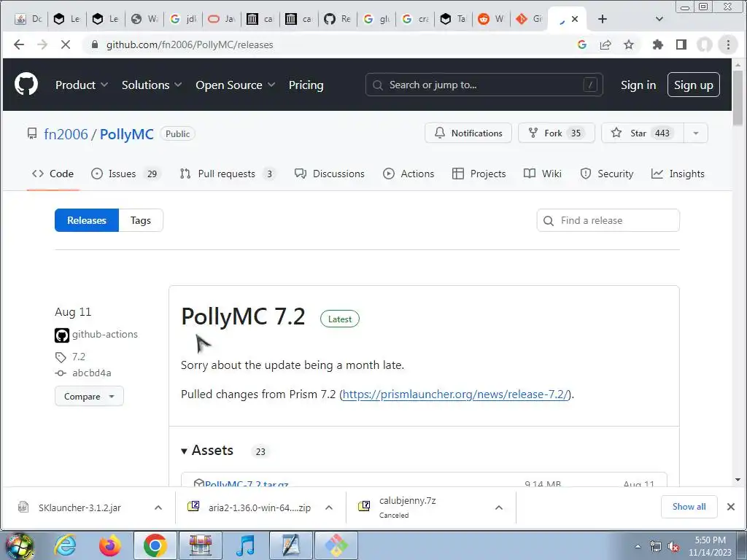Open the prismlauncher.org release-7.2 link
This screenshot has height=560, width=747.
pyautogui.click(x=456, y=394)
